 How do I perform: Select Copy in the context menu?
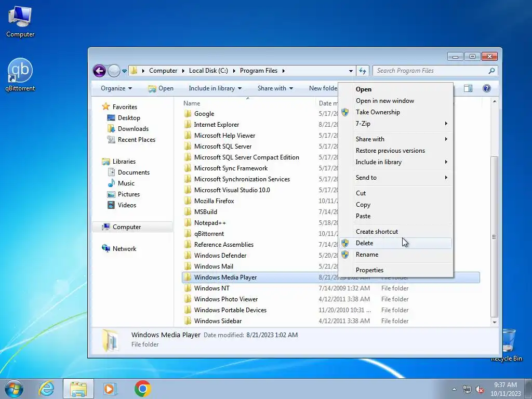pos(395,205)
